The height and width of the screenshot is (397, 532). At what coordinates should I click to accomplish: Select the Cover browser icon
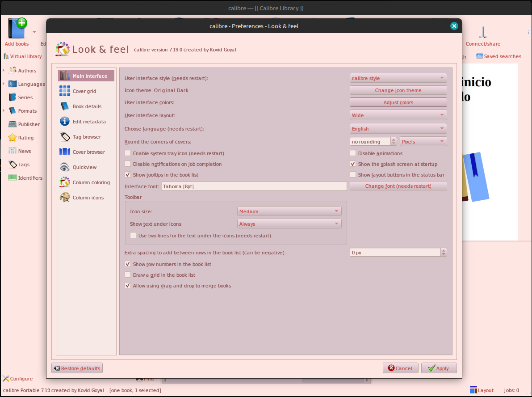64,152
